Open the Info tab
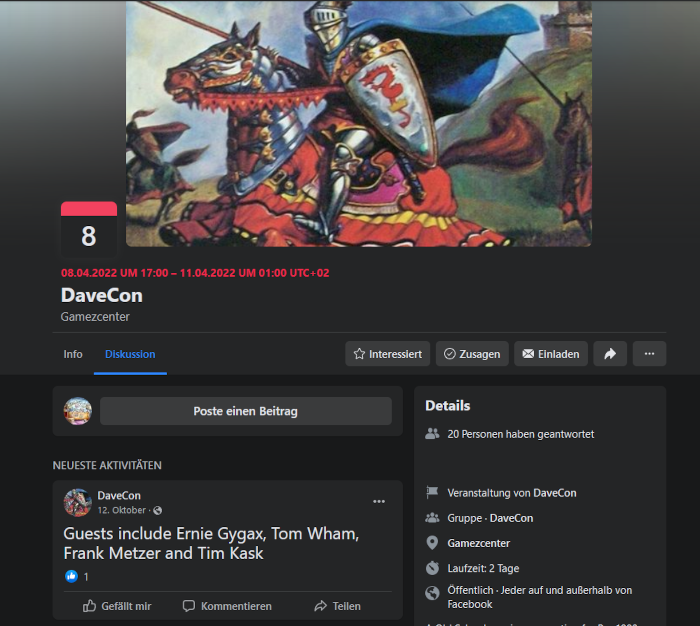The image size is (700, 626). 73,354
